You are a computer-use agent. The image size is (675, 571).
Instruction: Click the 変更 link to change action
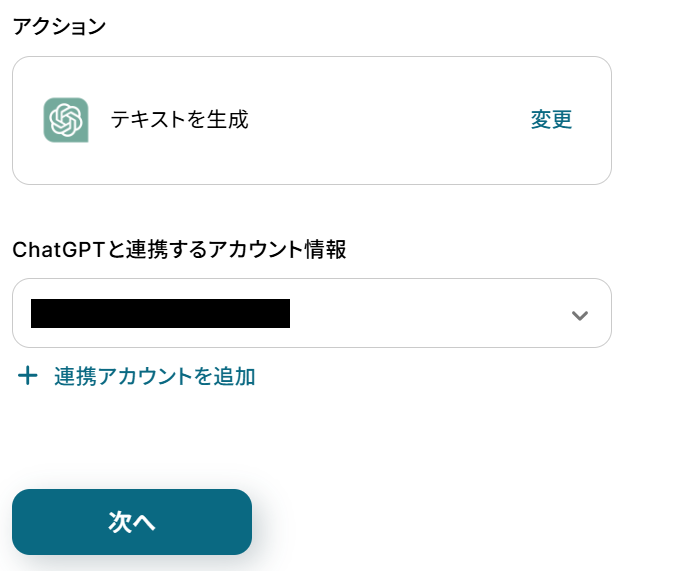coord(551,120)
